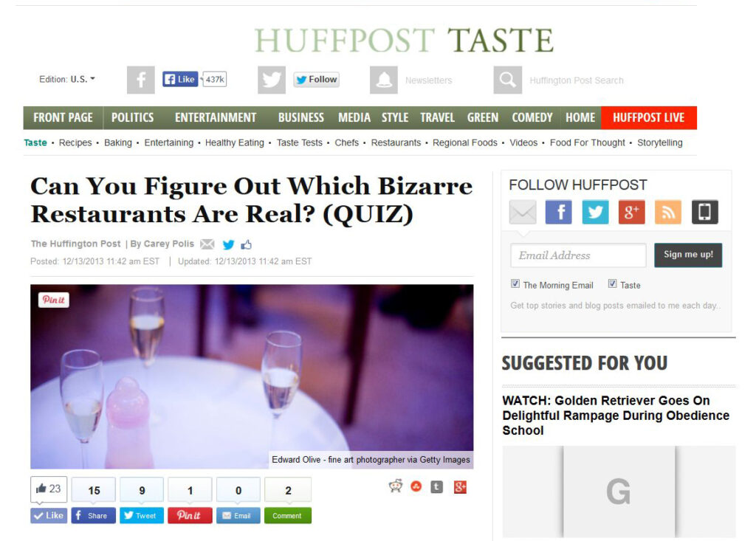Uncheck the Taste newsletter checkbox
The width and height of the screenshot is (756, 541).
[x=612, y=283]
